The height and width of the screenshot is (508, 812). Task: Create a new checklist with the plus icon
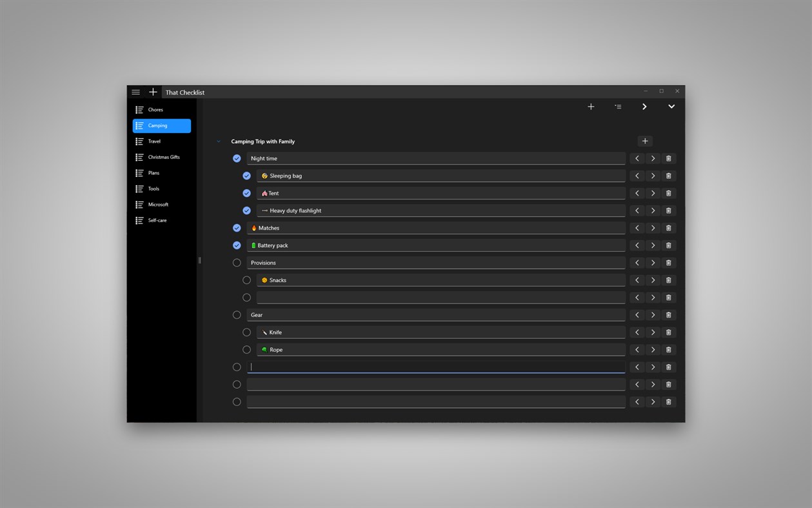point(153,92)
